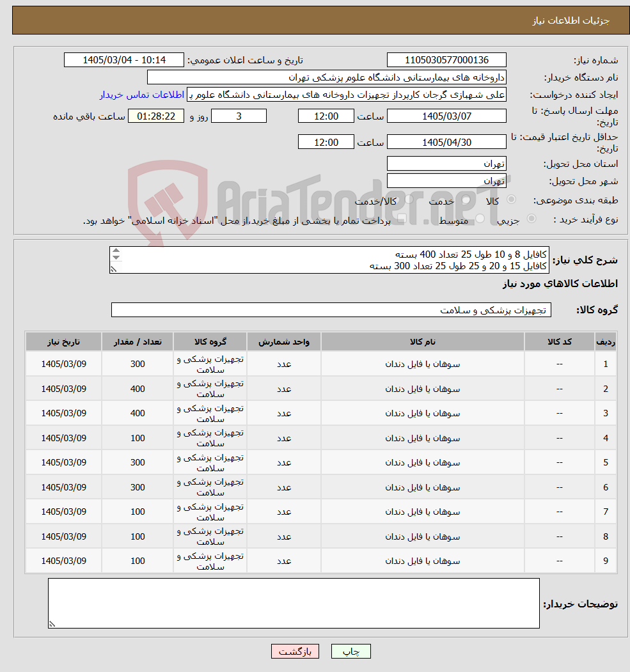Click quantity 100 in row 4
Image resolution: width=630 pixels, height=672 pixels.
coord(138,438)
